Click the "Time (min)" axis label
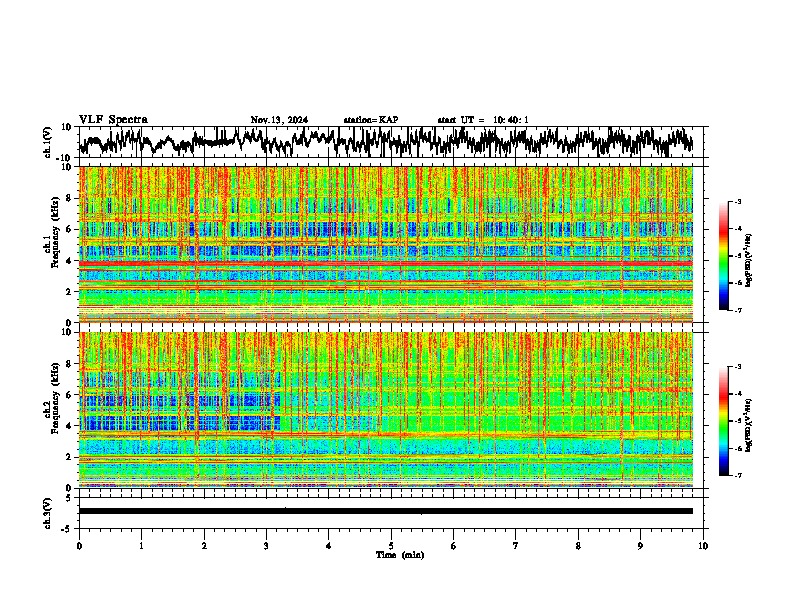This screenshot has height=612, width=792. coord(400,555)
